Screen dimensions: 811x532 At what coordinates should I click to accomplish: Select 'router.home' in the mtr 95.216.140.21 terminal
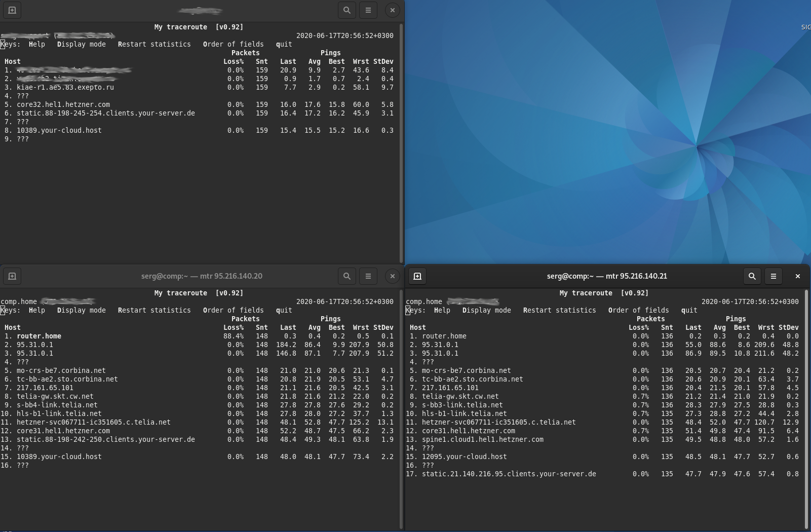(x=444, y=336)
